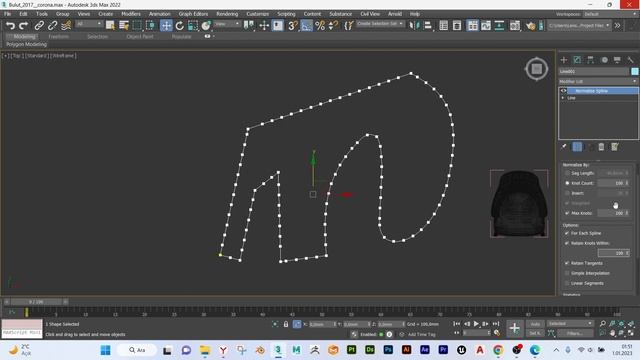Choose the Rectangular Selection Region icon

tap(137, 26)
